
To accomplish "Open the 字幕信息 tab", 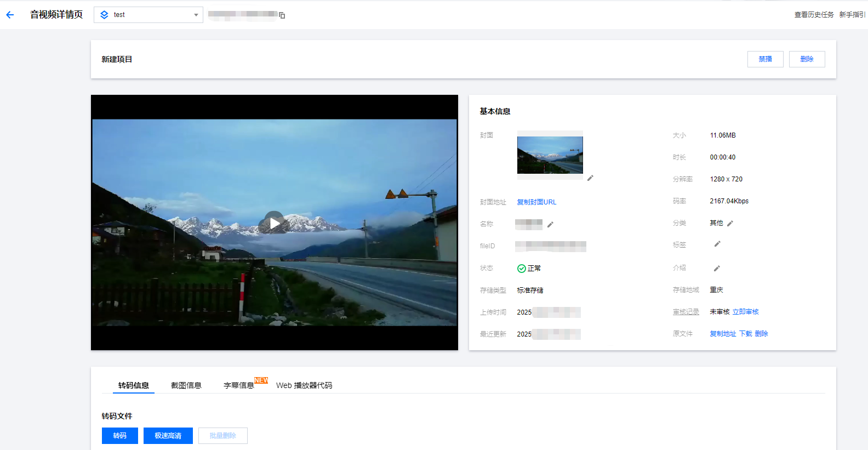I will point(239,385).
